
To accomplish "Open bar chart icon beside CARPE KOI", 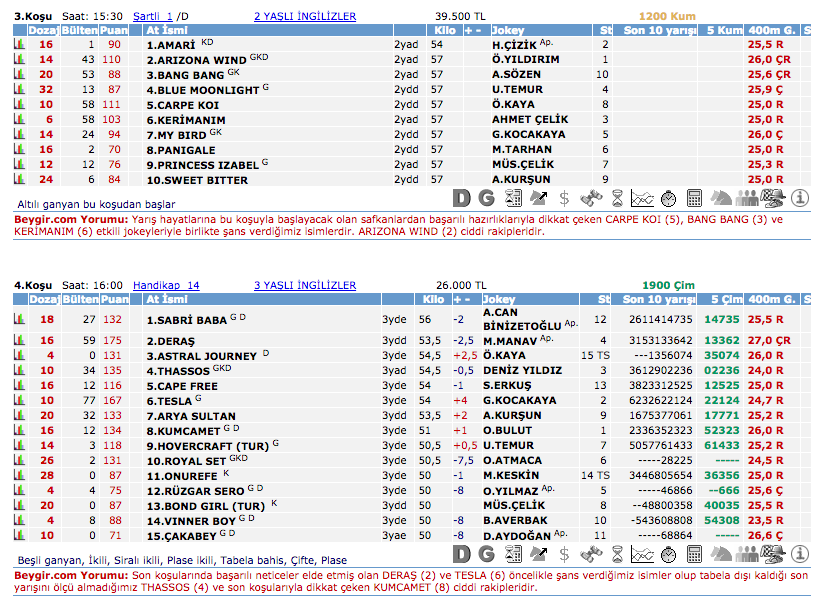I will 18,105.
